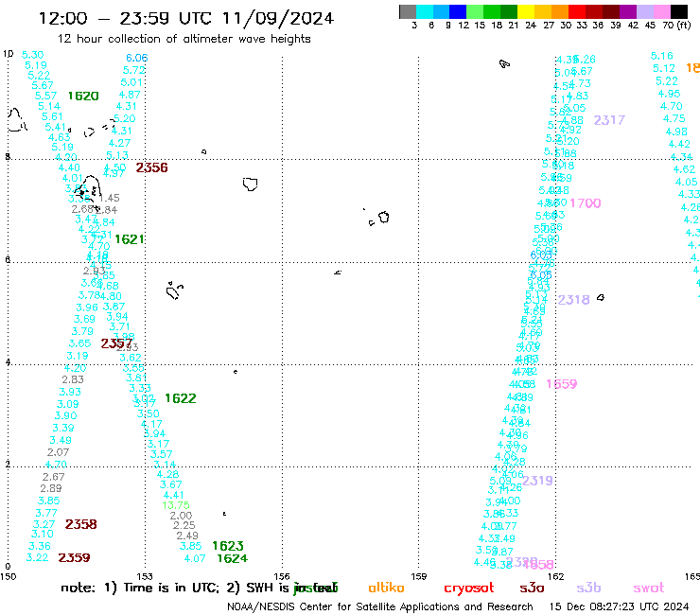Click the longitude axis label '150'
The width and height of the screenshot is (700, 615).
pyautogui.click(x=8, y=576)
